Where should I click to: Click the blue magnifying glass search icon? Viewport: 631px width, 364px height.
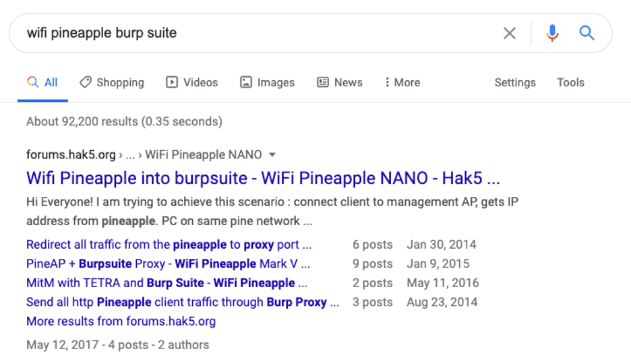pyautogui.click(x=587, y=33)
